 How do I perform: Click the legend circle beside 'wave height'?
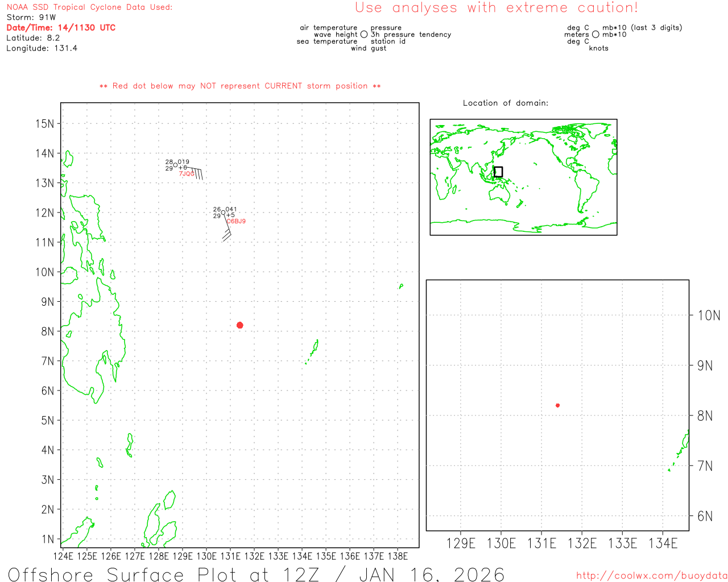coord(364,35)
